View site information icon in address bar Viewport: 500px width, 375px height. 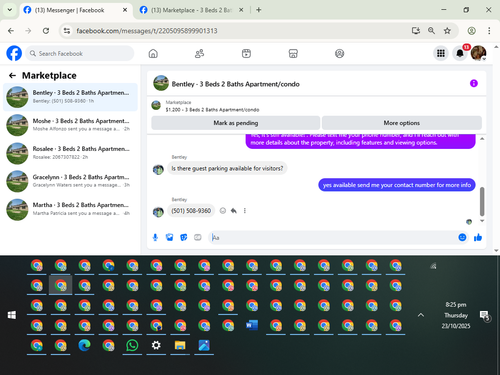(67, 31)
